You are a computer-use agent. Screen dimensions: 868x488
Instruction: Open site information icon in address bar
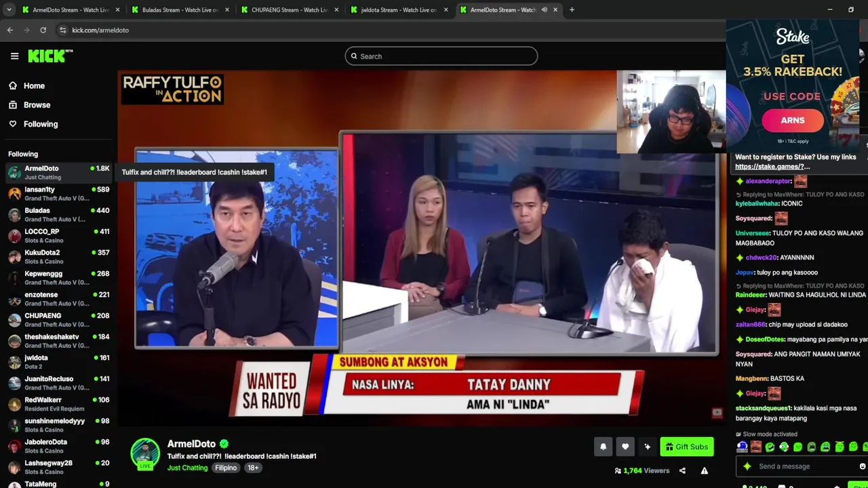[x=62, y=30]
